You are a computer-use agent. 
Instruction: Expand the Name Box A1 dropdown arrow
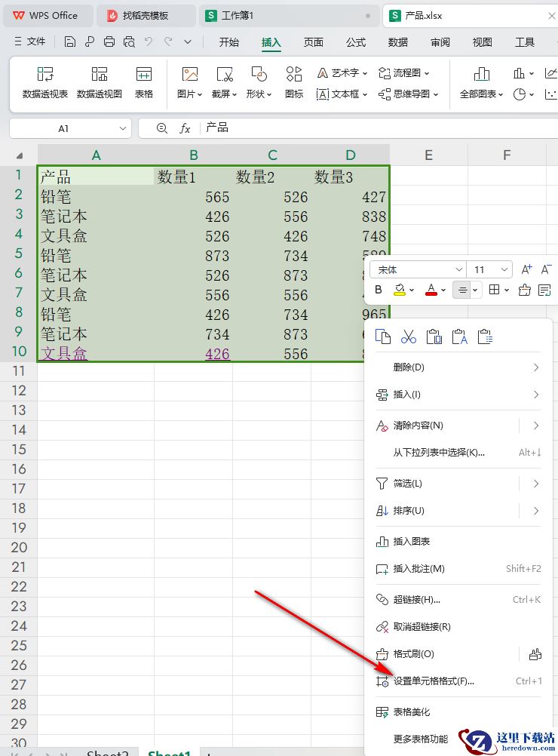[x=122, y=128]
